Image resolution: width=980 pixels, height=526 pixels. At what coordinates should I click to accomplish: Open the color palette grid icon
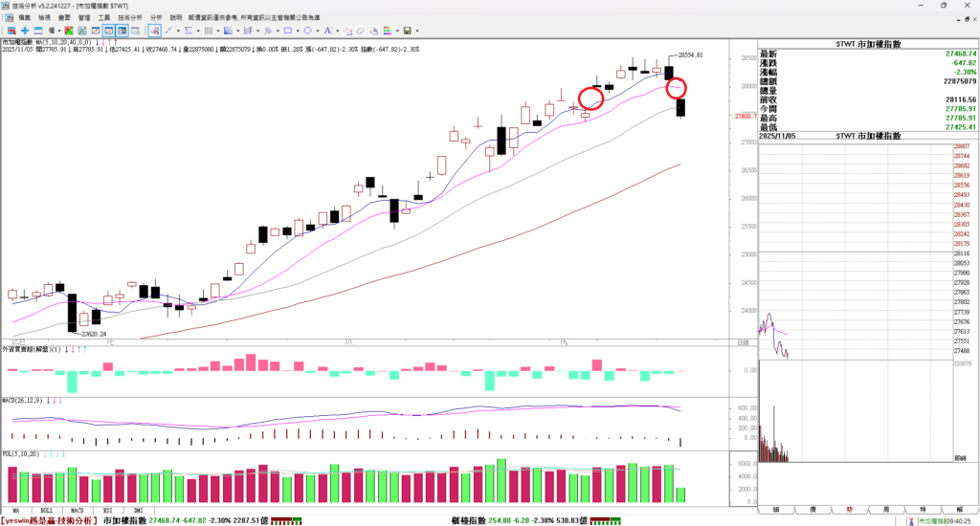pyautogui.click(x=387, y=31)
